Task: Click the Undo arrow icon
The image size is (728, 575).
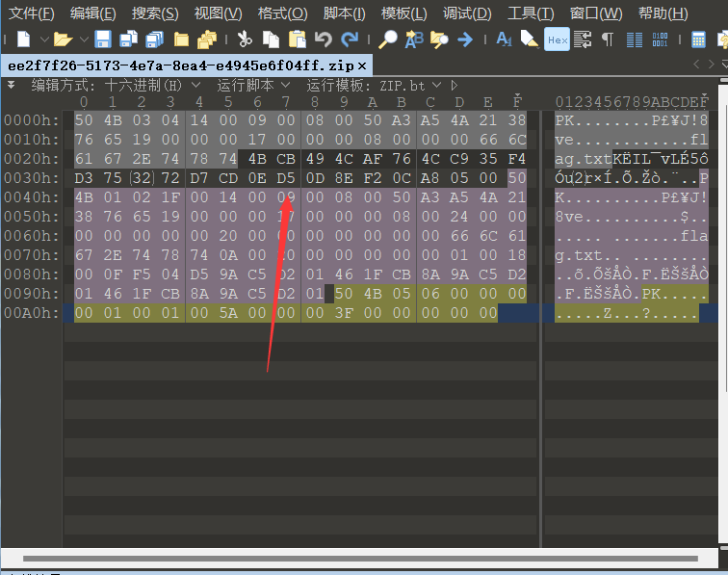Action: point(323,39)
